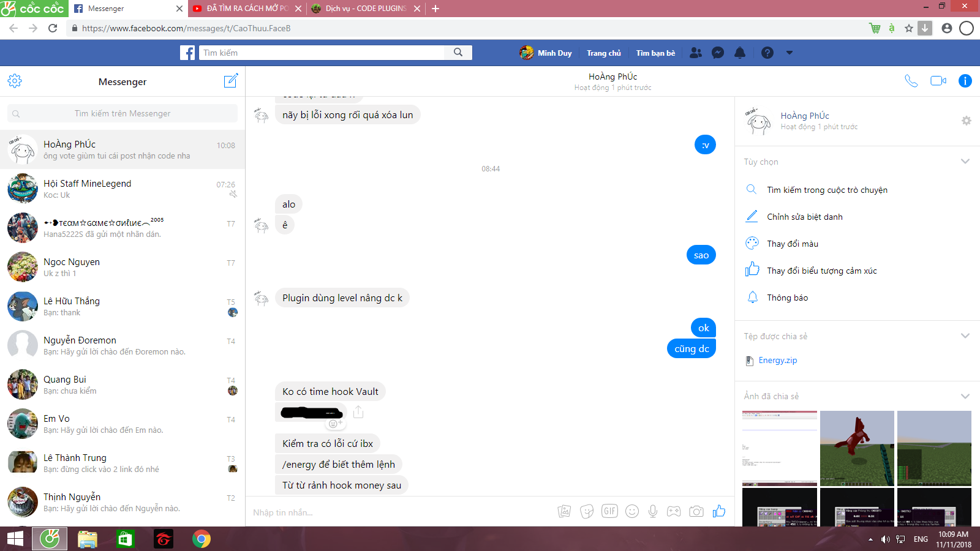Image resolution: width=980 pixels, height=551 pixels.
Task: Open the emoji picker
Action: (x=632, y=511)
